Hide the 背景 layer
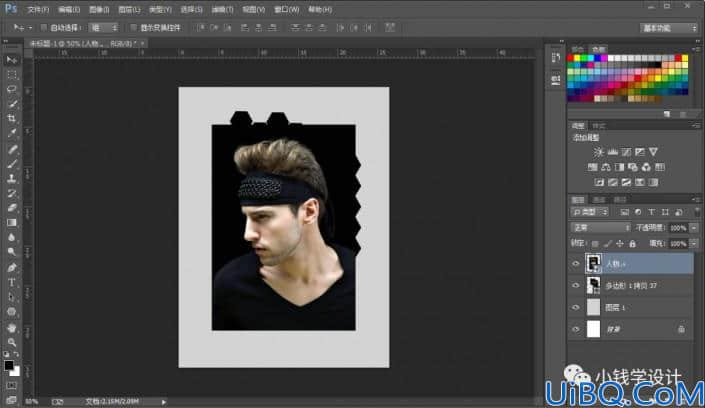Viewport: 705px width, 408px height. 576,329
